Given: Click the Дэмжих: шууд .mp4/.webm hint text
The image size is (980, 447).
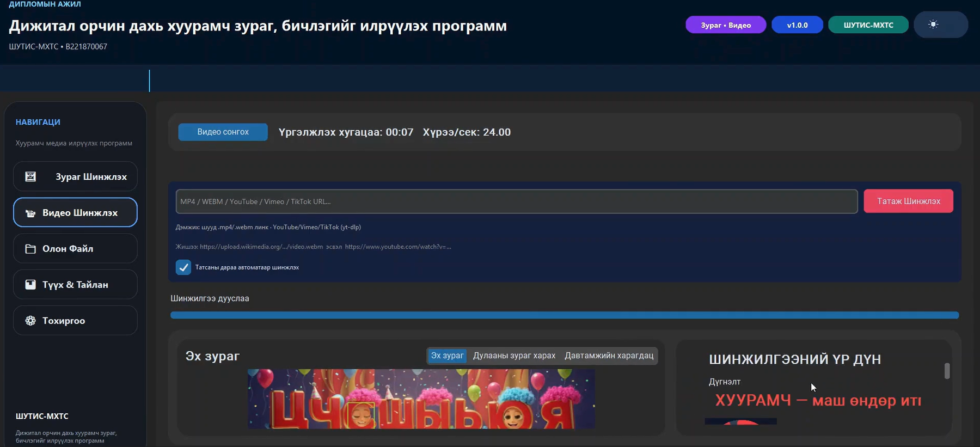Looking at the screenshot, I should click(x=268, y=227).
